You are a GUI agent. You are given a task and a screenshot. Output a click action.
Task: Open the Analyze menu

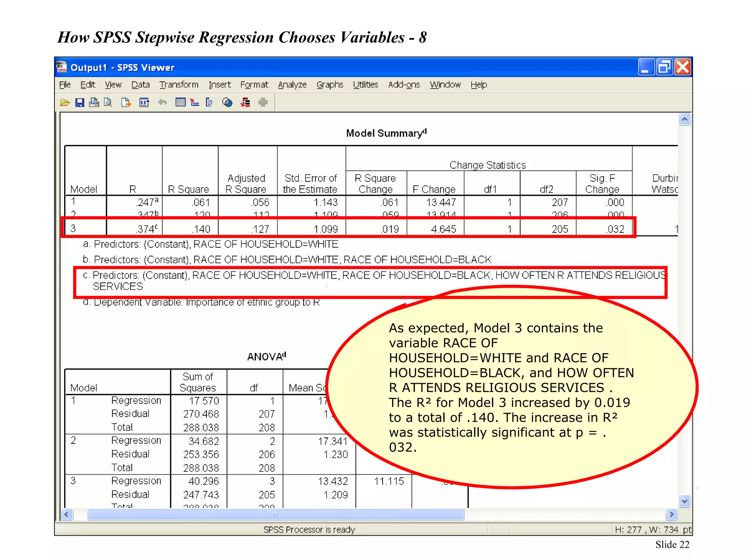(x=292, y=85)
